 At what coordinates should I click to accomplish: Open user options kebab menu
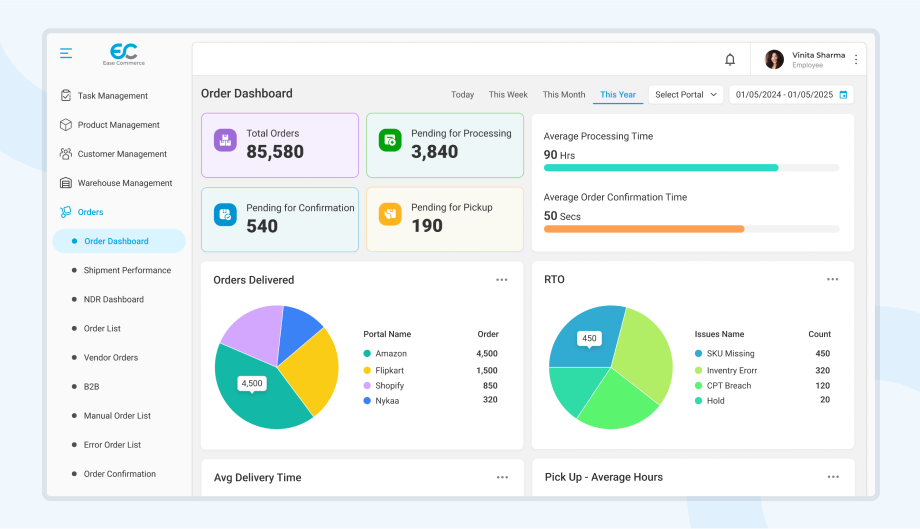856,59
